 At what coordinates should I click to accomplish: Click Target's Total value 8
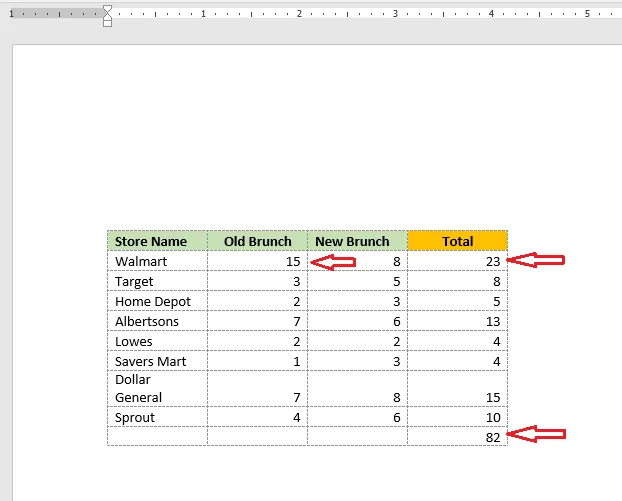[x=497, y=281]
